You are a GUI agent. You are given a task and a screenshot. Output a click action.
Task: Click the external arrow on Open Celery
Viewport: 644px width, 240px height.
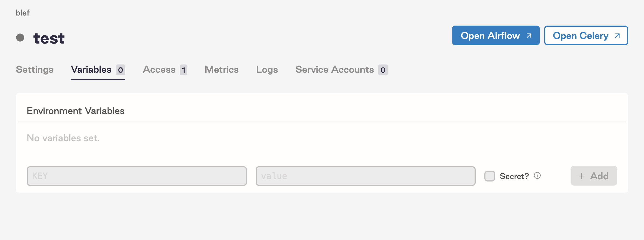coord(617,36)
